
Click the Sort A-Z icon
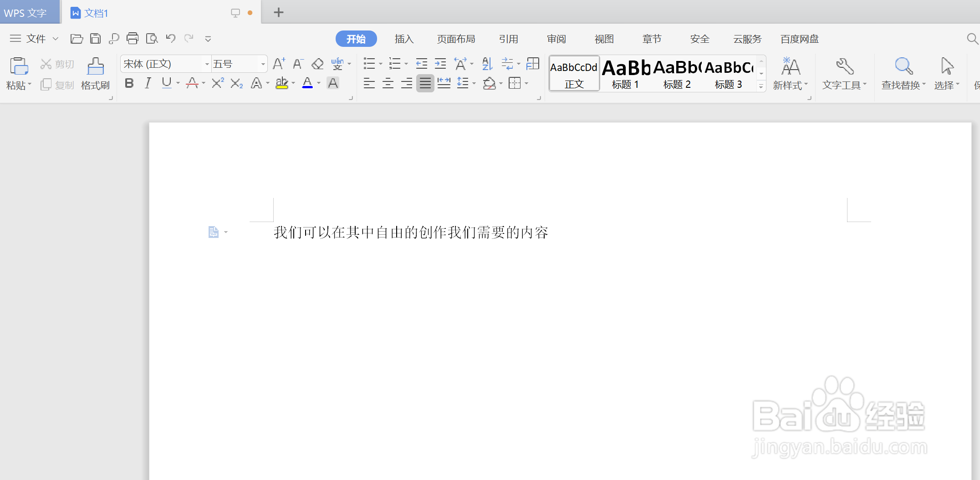click(487, 64)
